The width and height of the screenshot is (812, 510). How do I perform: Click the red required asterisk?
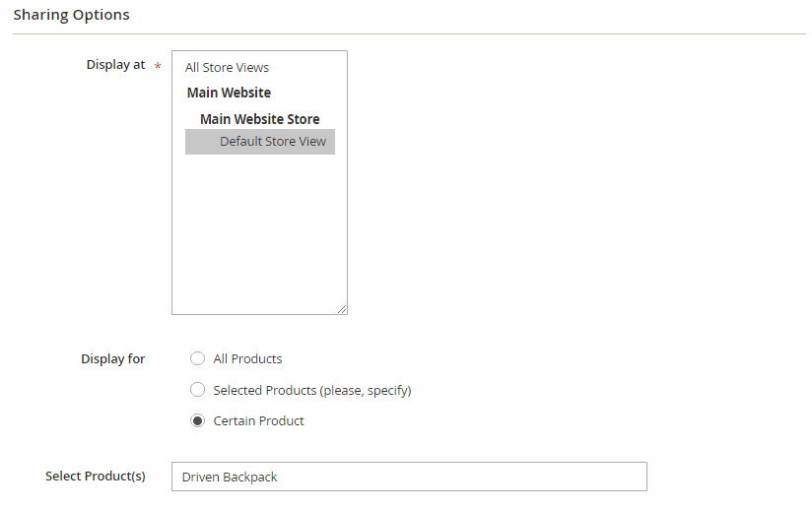[x=158, y=66]
